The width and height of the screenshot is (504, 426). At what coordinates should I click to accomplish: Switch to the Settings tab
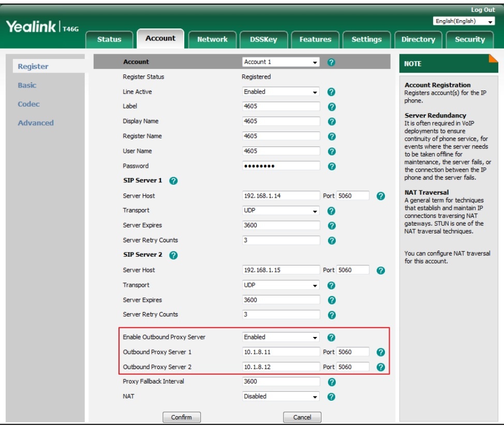(x=366, y=39)
